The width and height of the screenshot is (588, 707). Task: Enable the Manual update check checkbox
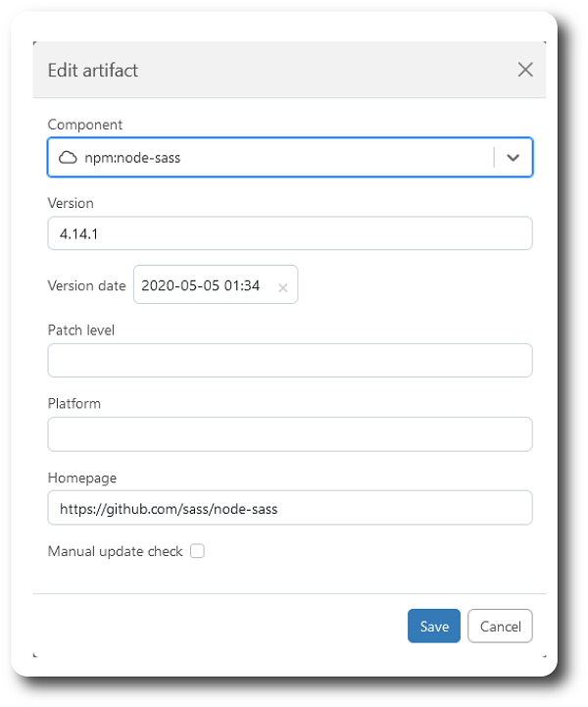pyautogui.click(x=197, y=551)
